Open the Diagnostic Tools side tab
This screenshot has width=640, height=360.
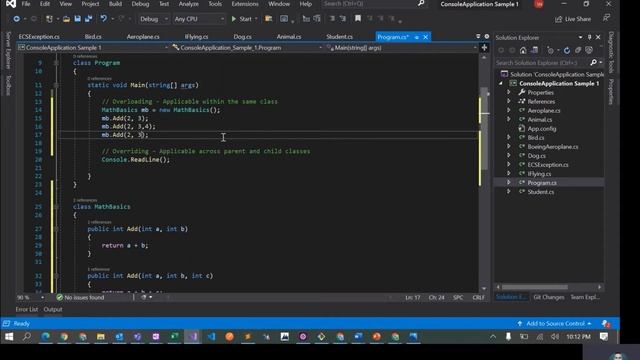coord(611,52)
